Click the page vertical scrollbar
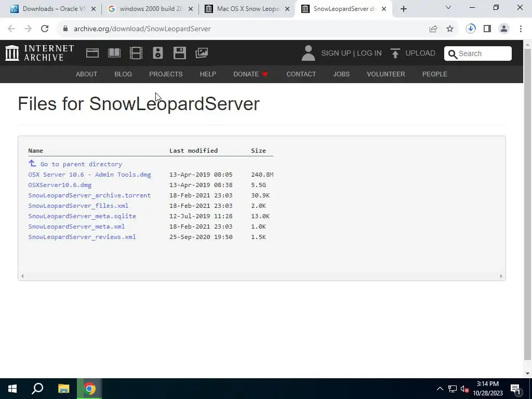 click(x=527, y=204)
